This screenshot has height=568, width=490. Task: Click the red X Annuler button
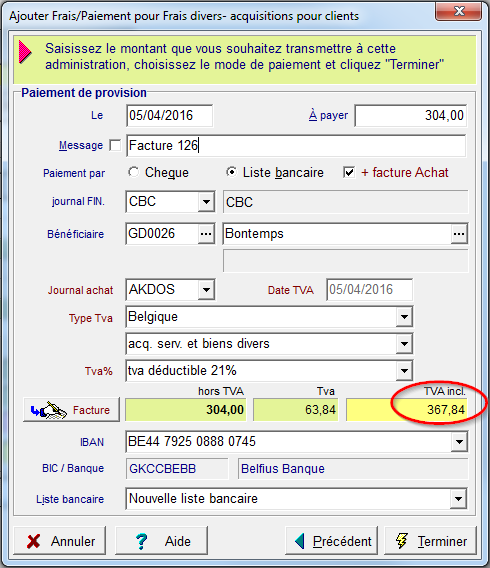pos(60,541)
